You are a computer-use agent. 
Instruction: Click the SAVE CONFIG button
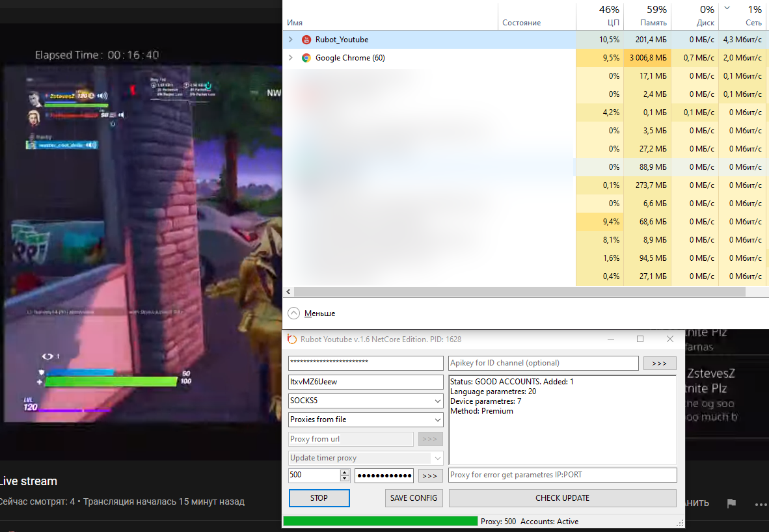[414, 498]
